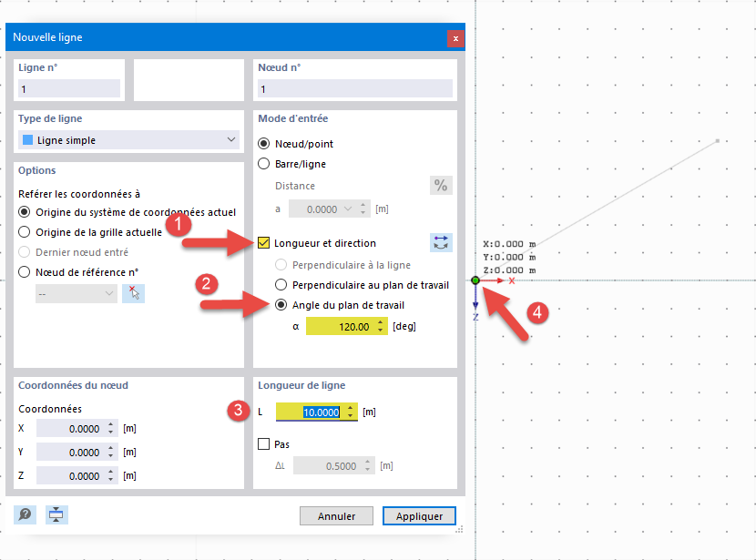Toggle the Longueur et direction checkbox
Viewport: 756px width, 560px height.
click(264, 243)
